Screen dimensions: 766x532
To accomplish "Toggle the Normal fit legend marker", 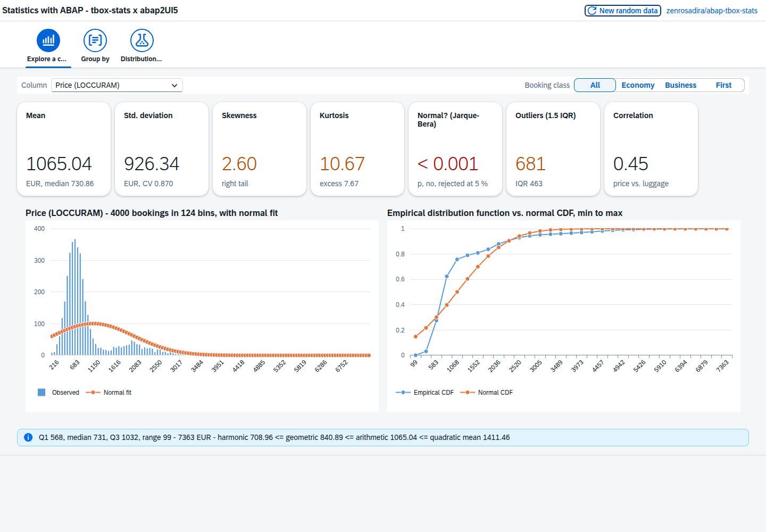I will tap(93, 393).
